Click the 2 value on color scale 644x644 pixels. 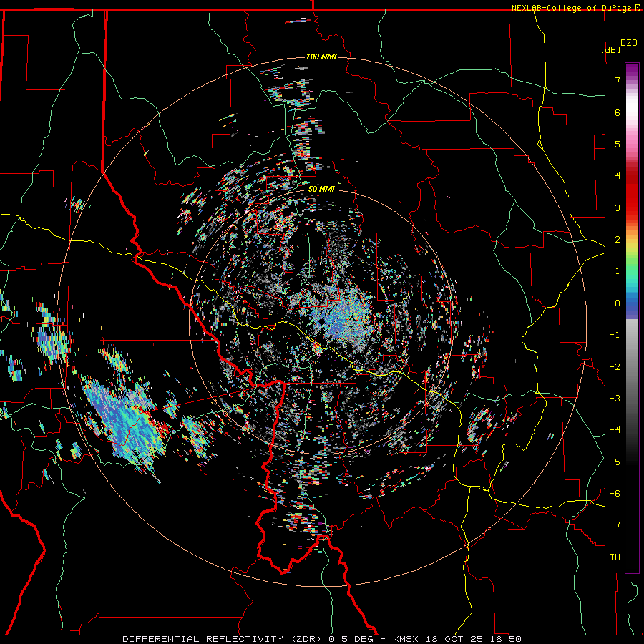pyautogui.click(x=618, y=240)
